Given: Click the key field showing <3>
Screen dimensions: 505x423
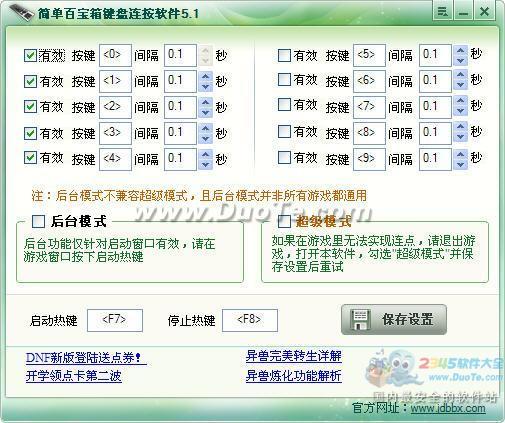Looking at the screenshot, I should click(x=115, y=133).
